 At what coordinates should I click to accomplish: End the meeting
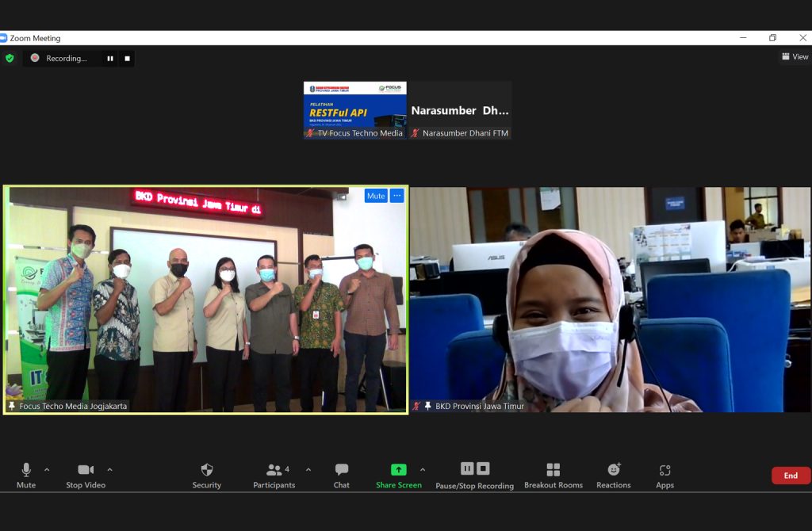coord(790,475)
